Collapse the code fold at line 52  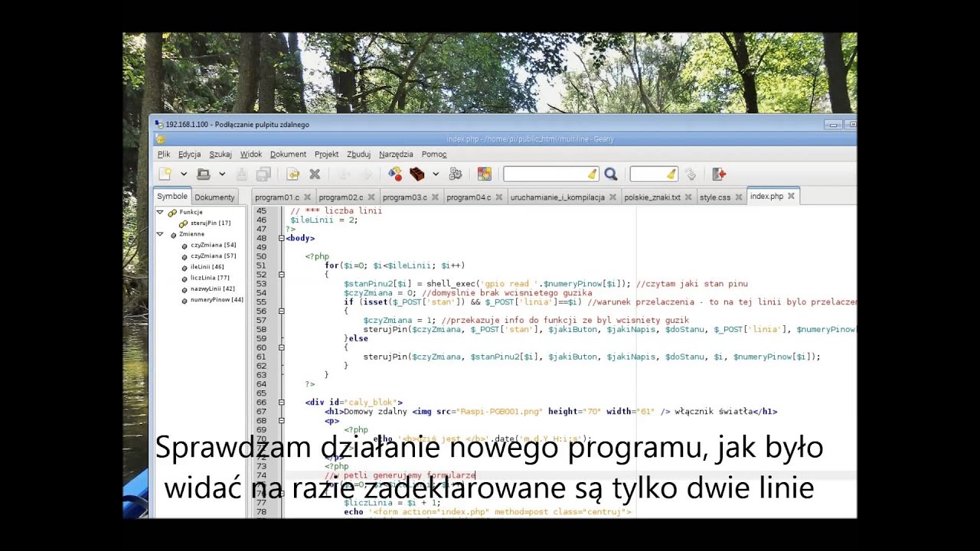point(282,275)
